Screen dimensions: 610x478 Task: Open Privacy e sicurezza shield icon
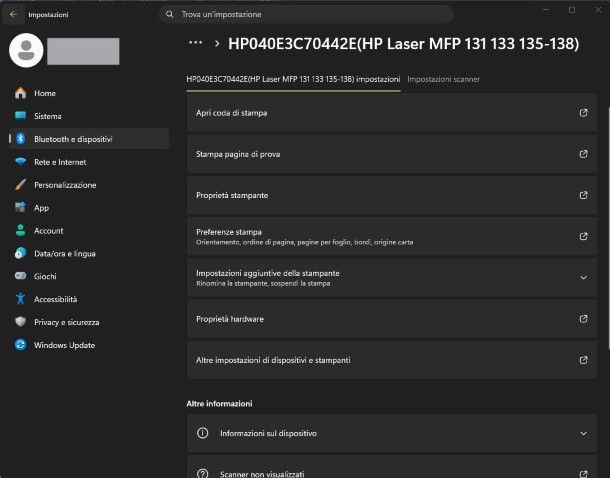pos(21,322)
